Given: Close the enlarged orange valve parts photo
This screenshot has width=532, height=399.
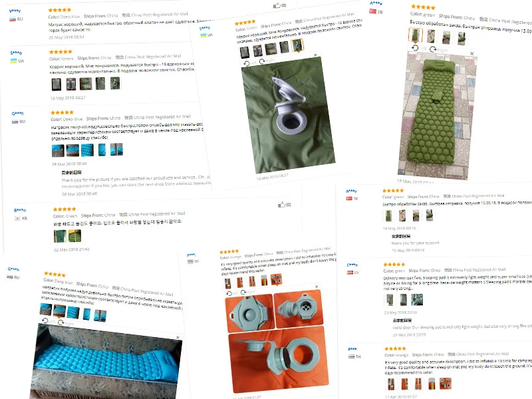Looking at the screenshot, I should coord(317,287).
